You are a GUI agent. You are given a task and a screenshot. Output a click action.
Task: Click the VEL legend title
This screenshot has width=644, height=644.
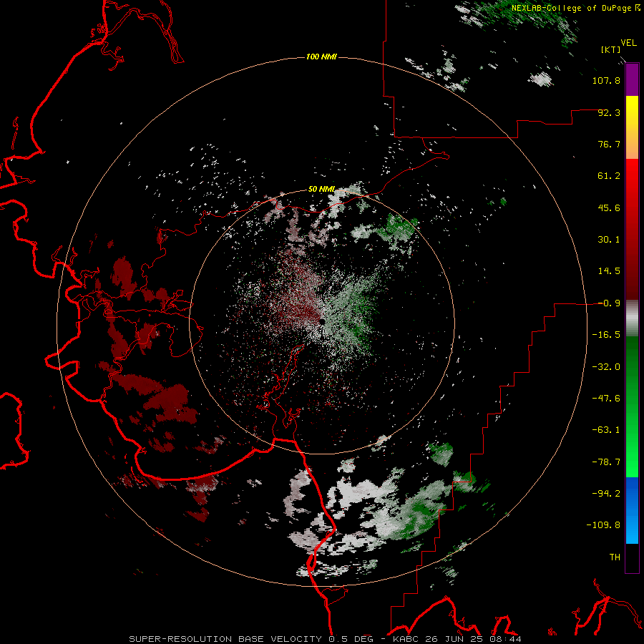pos(628,43)
